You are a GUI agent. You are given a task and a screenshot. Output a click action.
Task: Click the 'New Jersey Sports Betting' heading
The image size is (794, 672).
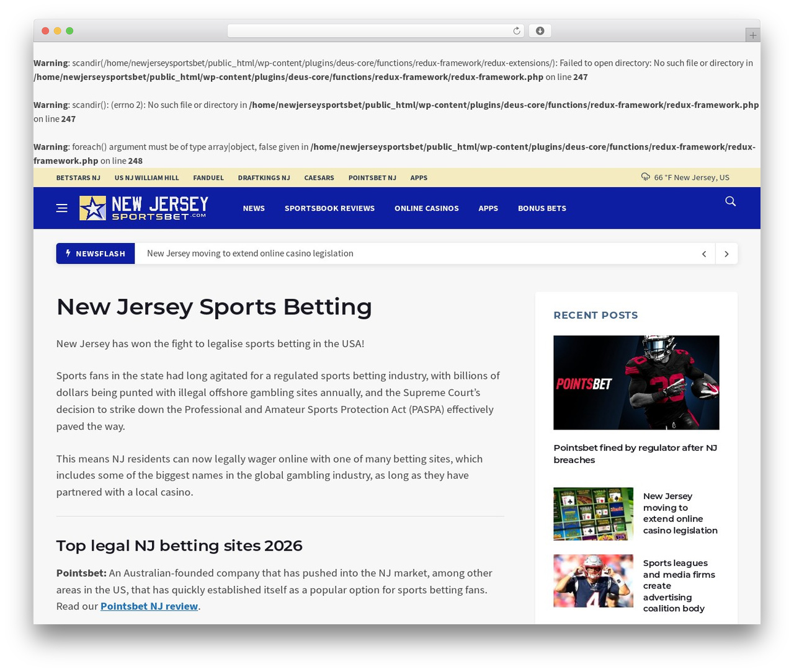pyautogui.click(x=214, y=307)
